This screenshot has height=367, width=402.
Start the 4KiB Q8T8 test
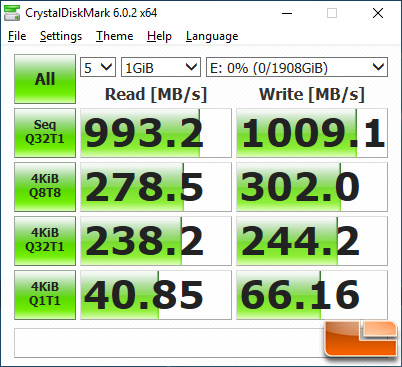[x=45, y=187]
